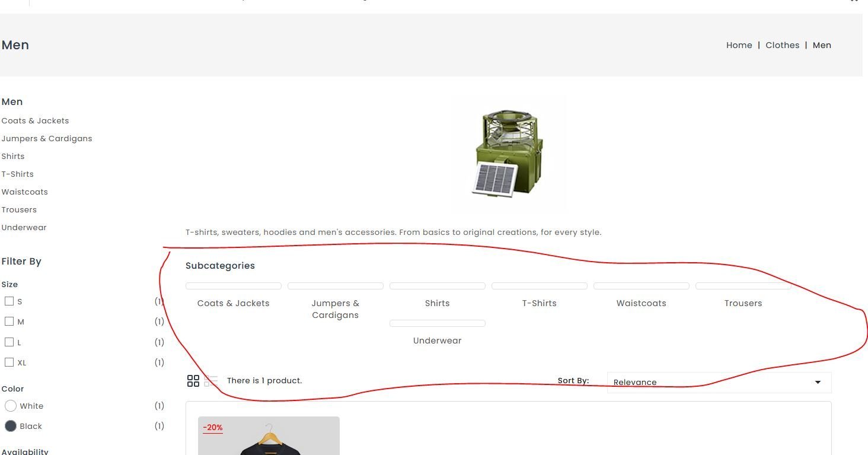Open the Sort By Relevance dropdown
The width and height of the screenshot is (868, 455).
pyautogui.click(x=719, y=383)
